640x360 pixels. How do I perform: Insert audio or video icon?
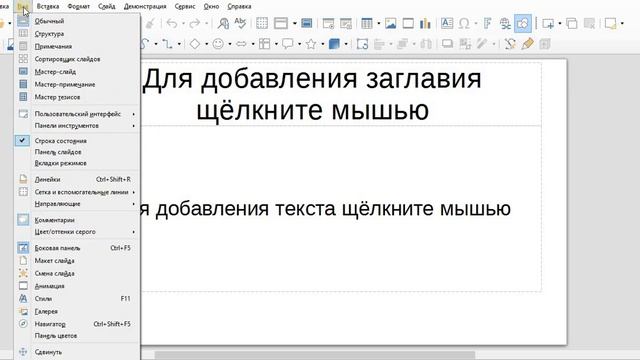click(408, 24)
